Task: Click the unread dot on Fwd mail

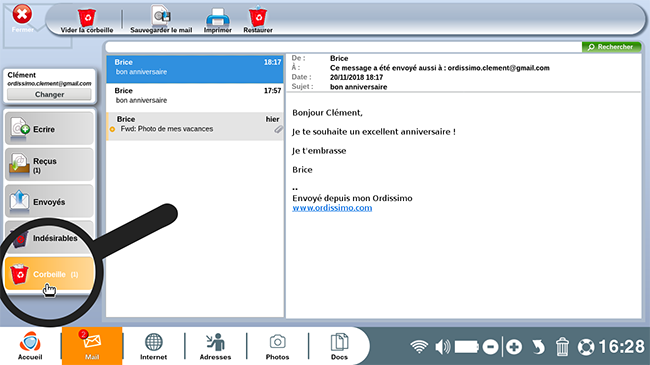Action: [112, 129]
